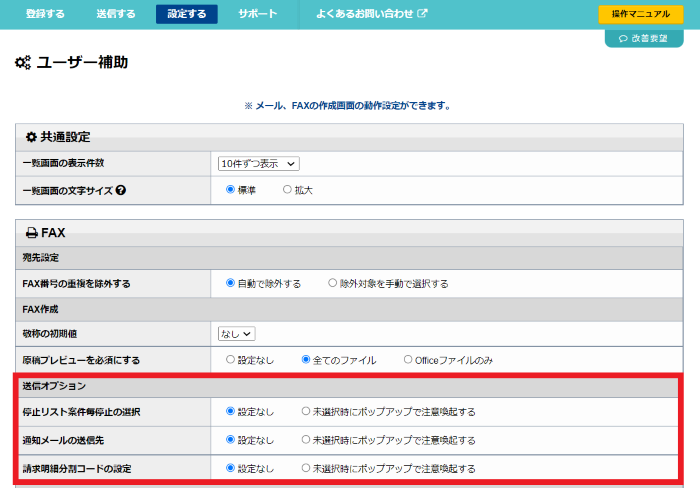Click the ユーザー補助 page title
Viewport: 700px width, 488px height.
pos(82,62)
